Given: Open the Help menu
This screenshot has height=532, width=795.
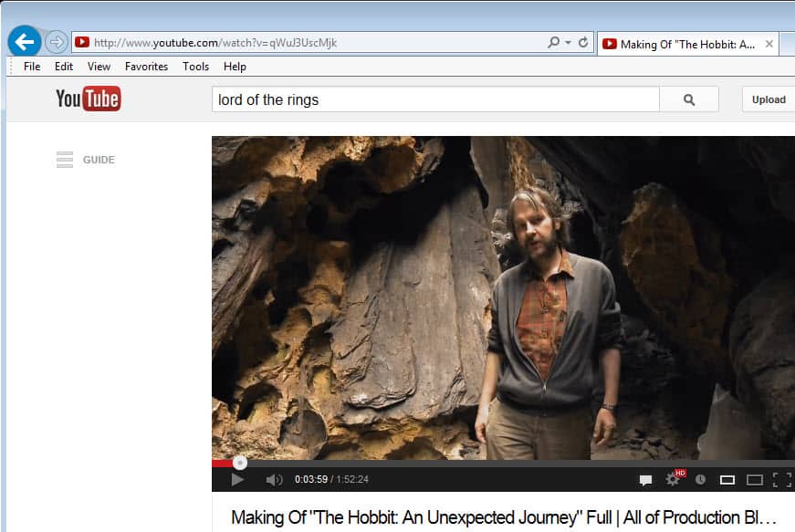Looking at the screenshot, I should point(235,67).
